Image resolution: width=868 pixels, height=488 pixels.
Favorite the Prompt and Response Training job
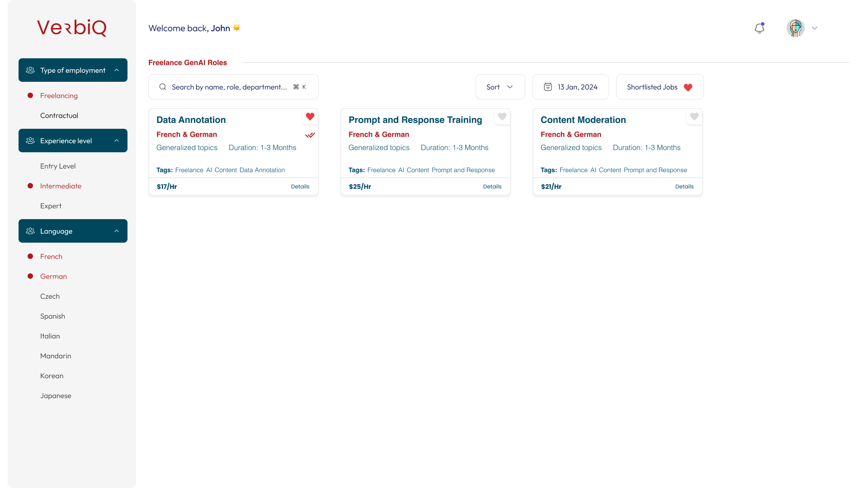point(502,117)
